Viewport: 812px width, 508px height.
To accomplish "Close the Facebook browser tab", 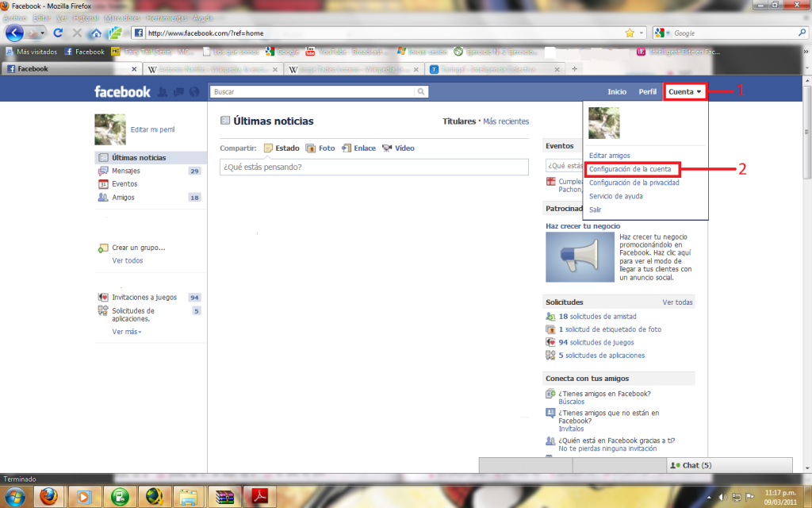I will click(x=134, y=69).
